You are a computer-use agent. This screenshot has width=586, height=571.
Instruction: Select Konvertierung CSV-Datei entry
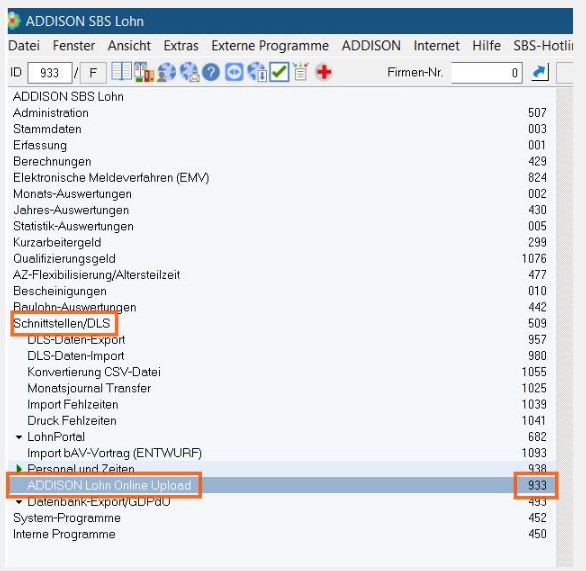click(94, 372)
